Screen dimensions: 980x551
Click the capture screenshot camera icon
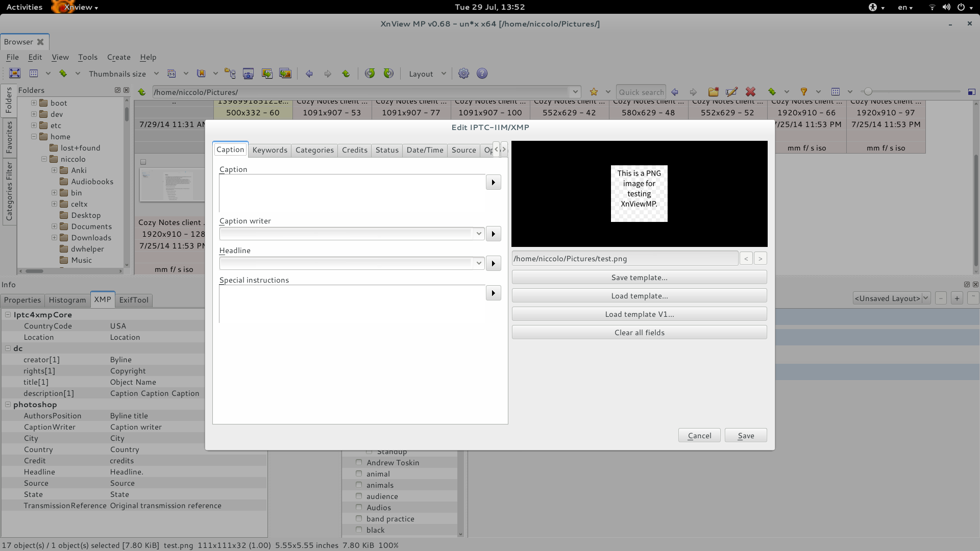[x=248, y=73]
